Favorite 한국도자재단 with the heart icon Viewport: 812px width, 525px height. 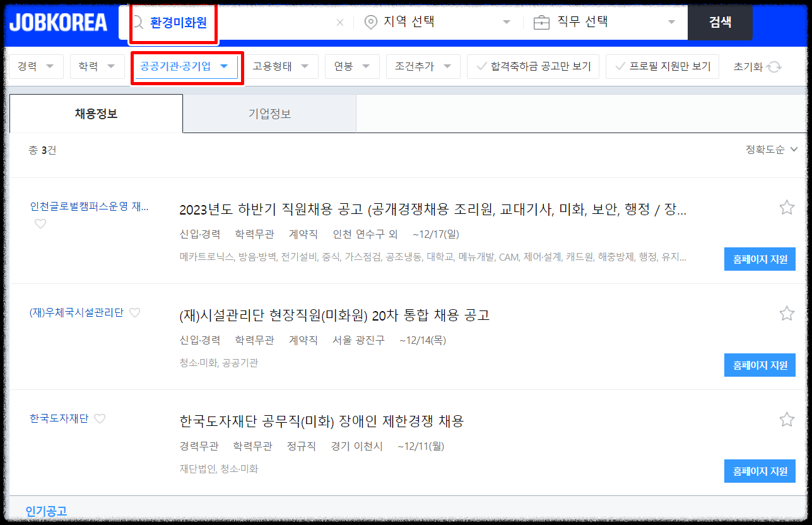point(100,418)
